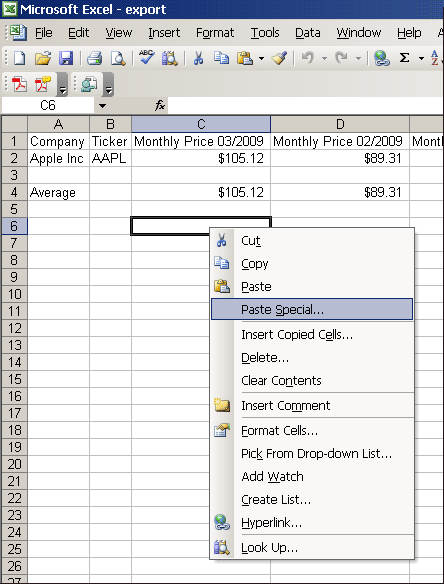The width and height of the screenshot is (444, 584).
Task: Click cell C2 containing $105.12
Action: coord(201,158)
